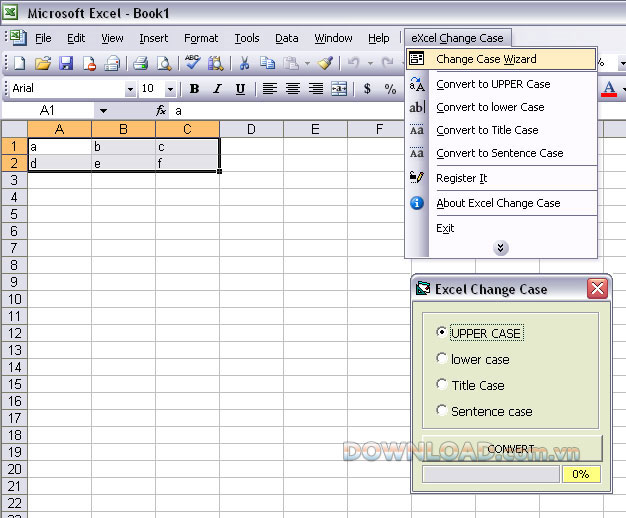Select row 3 header
Viewport: 626px width, 518px height.
pyautogui.click(x=14, y=180)
